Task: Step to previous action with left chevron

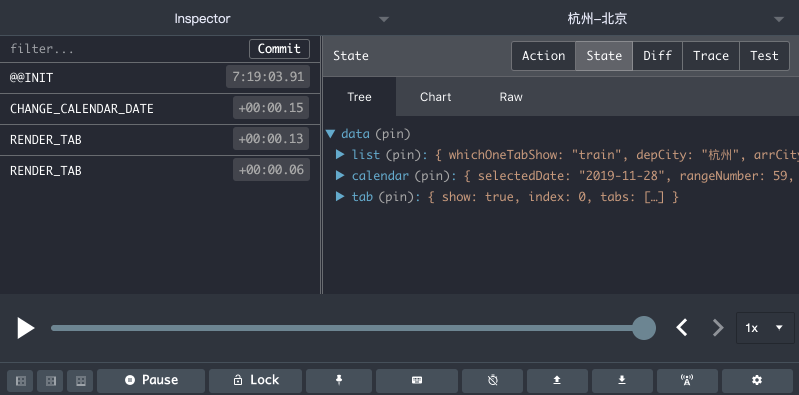Action: pyautogui.click(x=682, y=327)
